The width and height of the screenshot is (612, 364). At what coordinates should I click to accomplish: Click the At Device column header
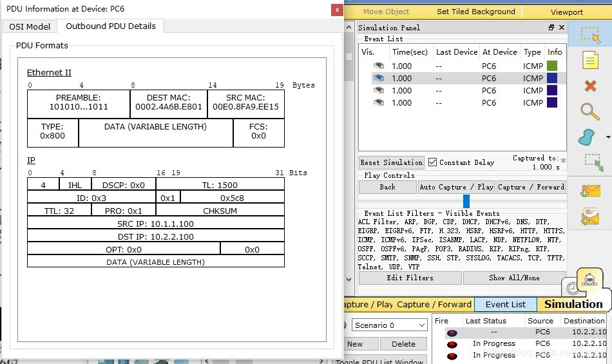pos(500,52)
